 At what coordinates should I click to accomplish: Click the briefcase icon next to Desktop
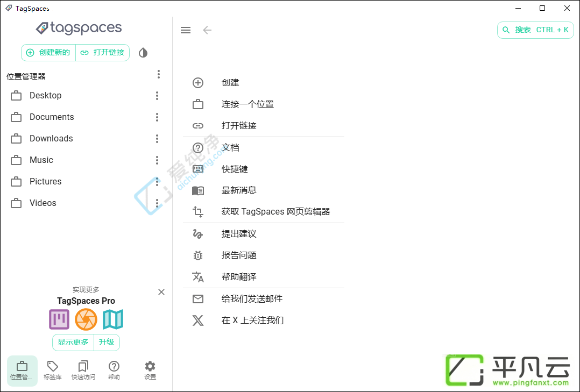pyautogui.click(x=16, y=96)
